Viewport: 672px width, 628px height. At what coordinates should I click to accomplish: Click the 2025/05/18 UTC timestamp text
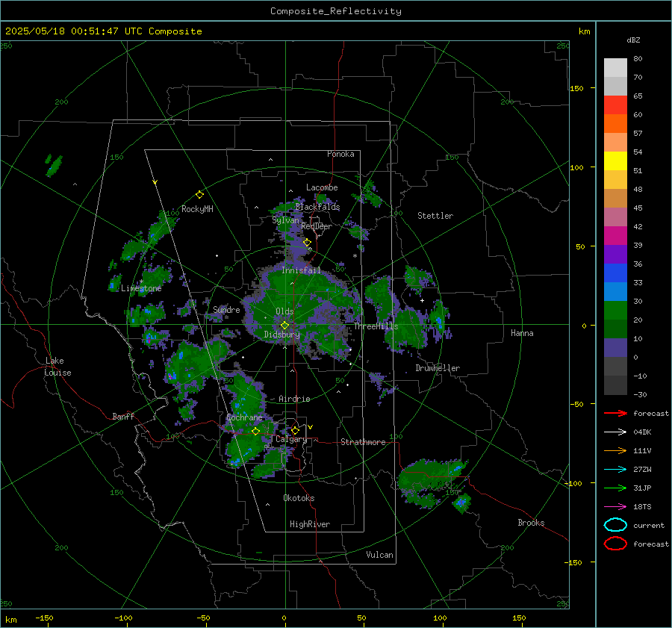pyautogui.click(x=103, y=31)
